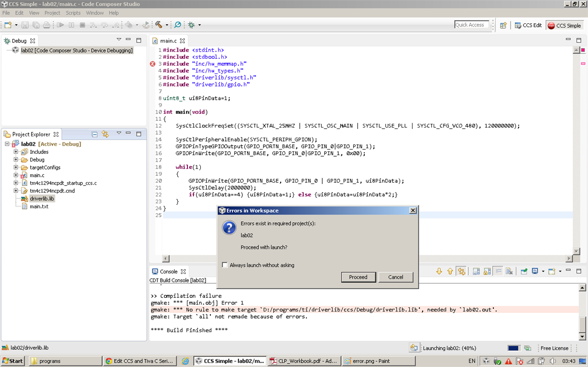
Task: Open the Scripts menu
Action: click(73, 13)
